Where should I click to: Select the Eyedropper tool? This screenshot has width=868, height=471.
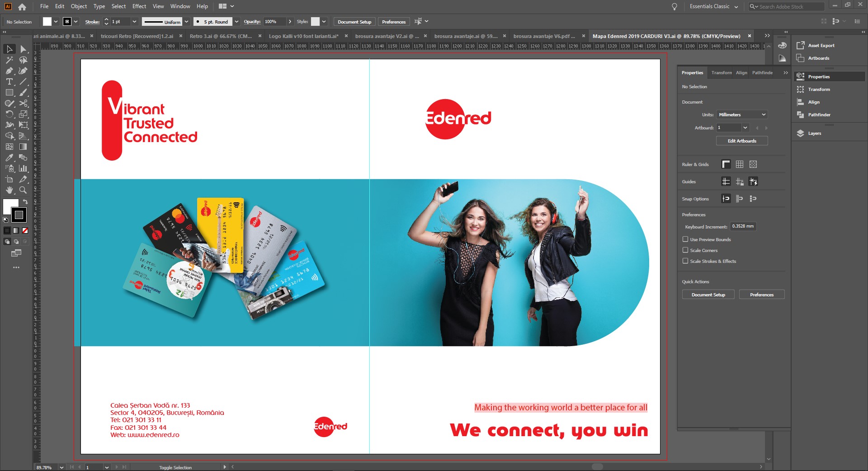[x=9, y=157]
